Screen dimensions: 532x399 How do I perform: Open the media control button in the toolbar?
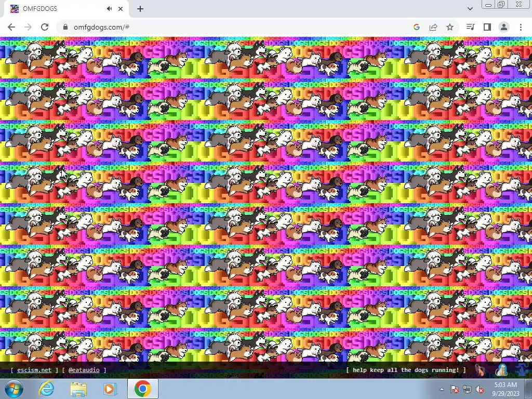point(471,27)
